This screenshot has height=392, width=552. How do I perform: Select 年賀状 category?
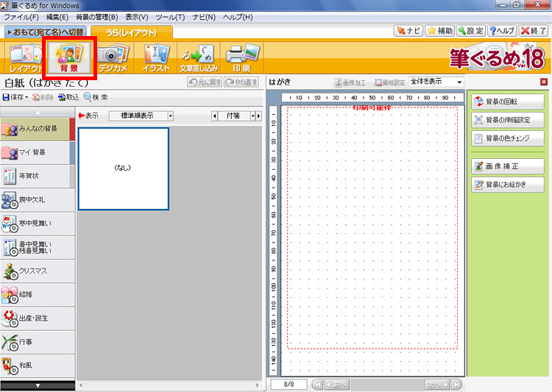[x=38, y=176]
